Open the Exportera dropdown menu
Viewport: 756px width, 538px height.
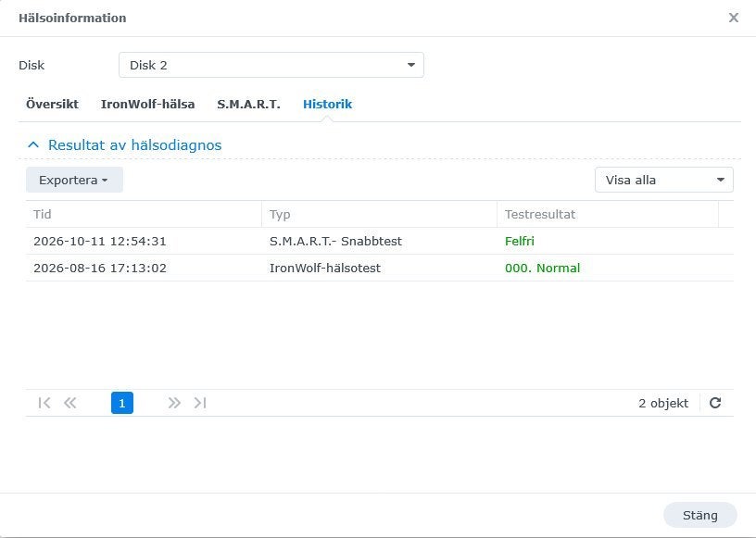[74, 180]
